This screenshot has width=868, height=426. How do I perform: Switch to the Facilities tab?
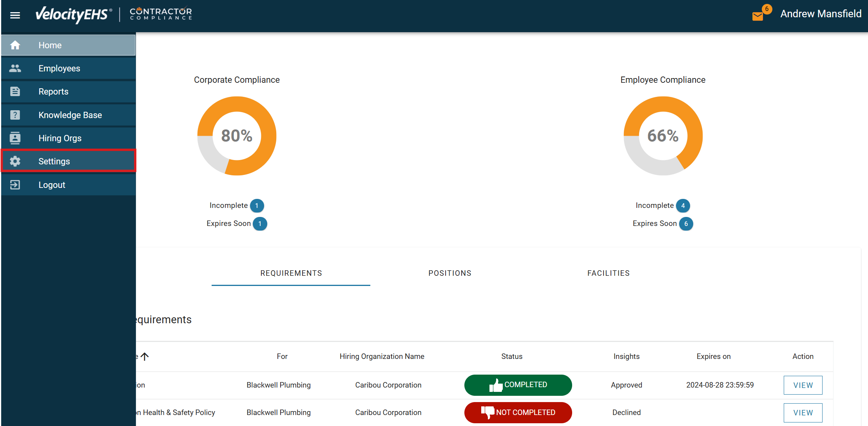point(608,273)
